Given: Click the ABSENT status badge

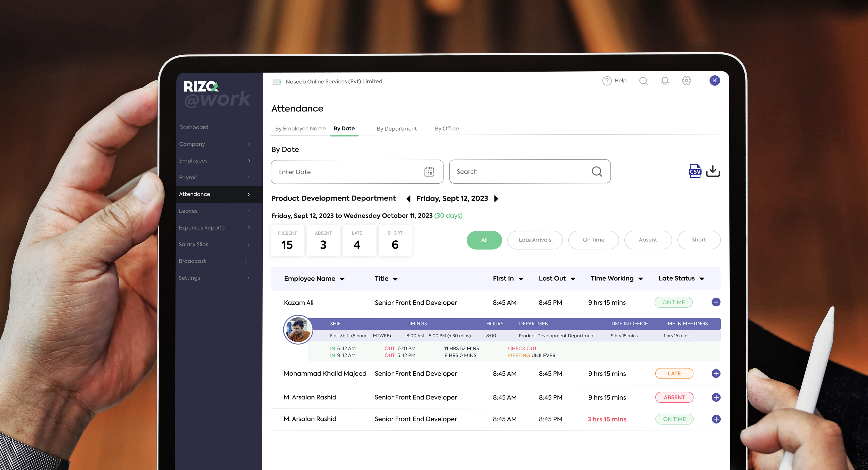Looking at the screenshot, I should [x=674, y=398].
